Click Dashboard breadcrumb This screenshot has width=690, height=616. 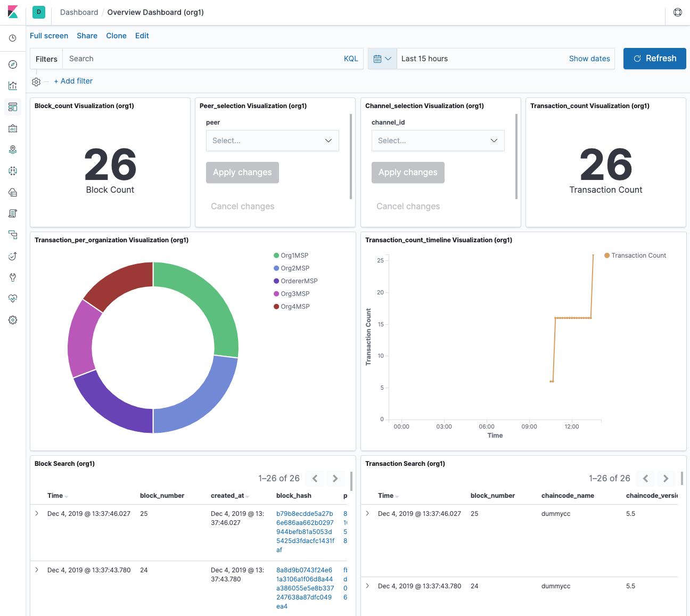coord(79,12)
